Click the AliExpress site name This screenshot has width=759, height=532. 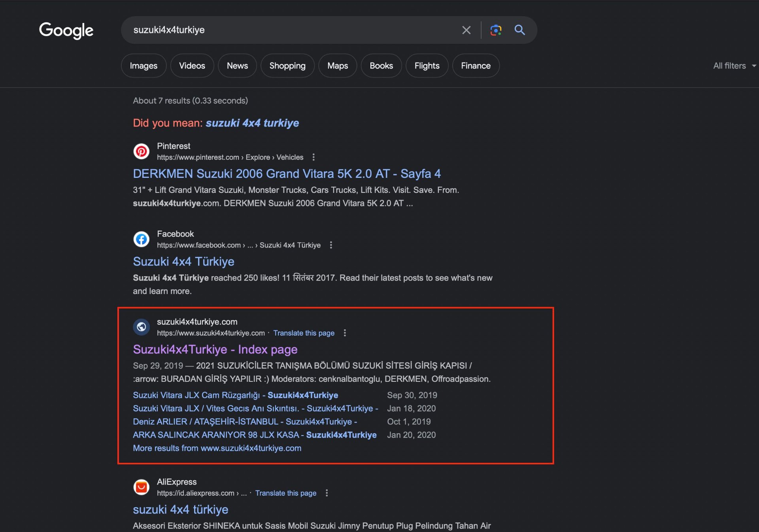pyautogui.click(x=177, y=482)
